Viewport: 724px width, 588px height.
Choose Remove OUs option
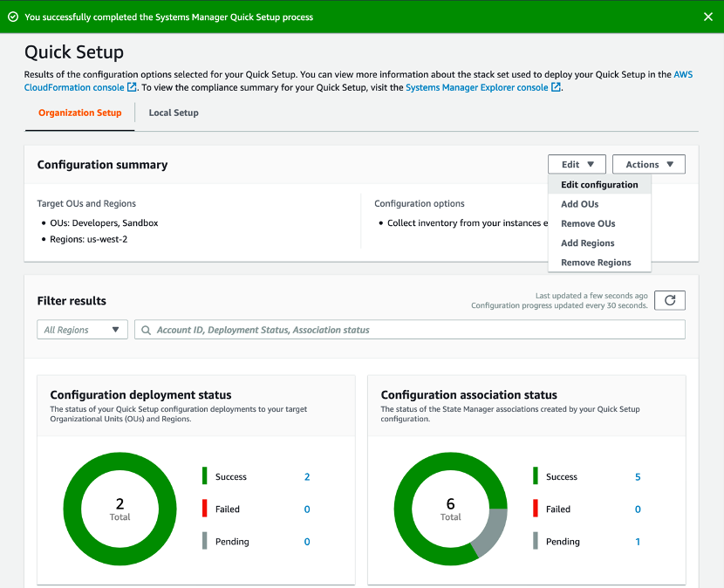click(x=587, y=223)
